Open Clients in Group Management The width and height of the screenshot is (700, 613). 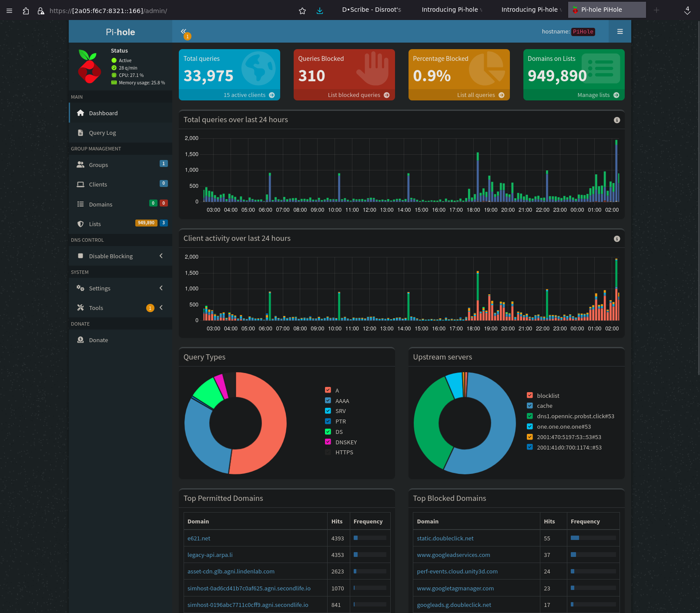[121, 184]
